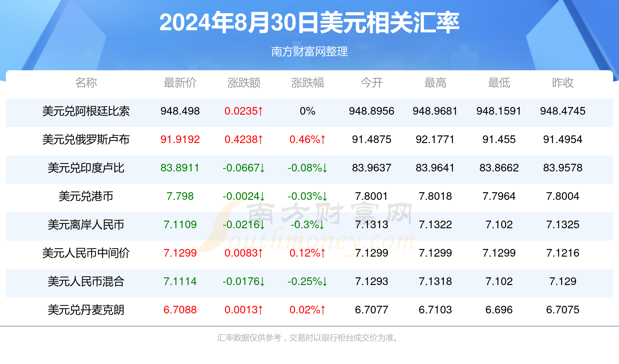The width and height of the screenshot is (619, 364).
Task: Click the 名称 column header
Action: pos(86,83)
